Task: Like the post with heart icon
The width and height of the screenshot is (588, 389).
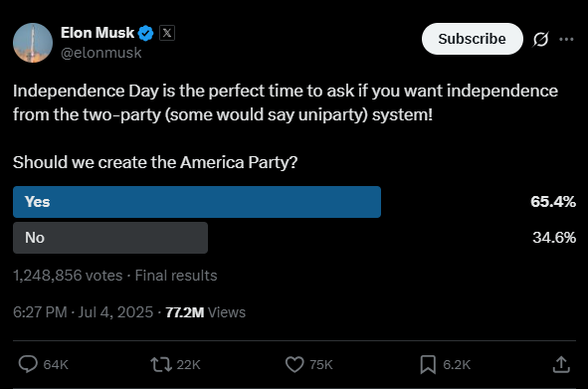Action: [x=294, y=364]
